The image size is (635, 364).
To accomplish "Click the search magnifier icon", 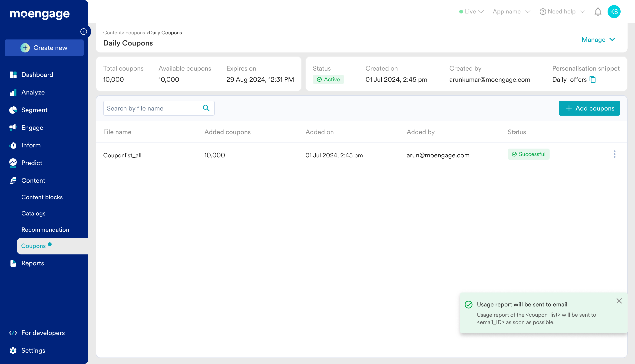I will (206, 108).
